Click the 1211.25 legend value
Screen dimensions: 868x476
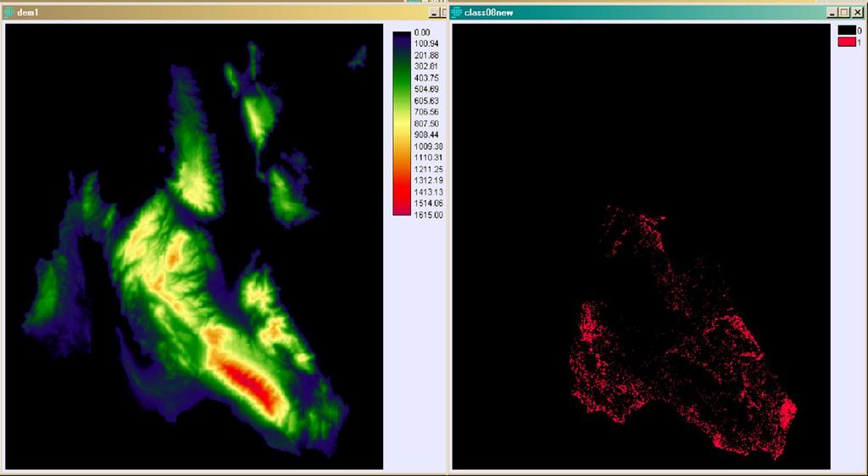coord(428,169)
